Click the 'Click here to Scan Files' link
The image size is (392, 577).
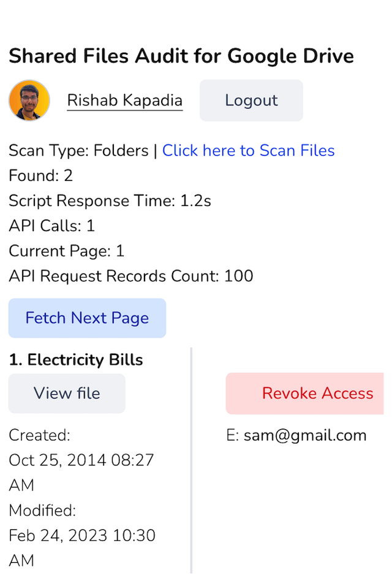pyautogui.click(x=248, y=151)
